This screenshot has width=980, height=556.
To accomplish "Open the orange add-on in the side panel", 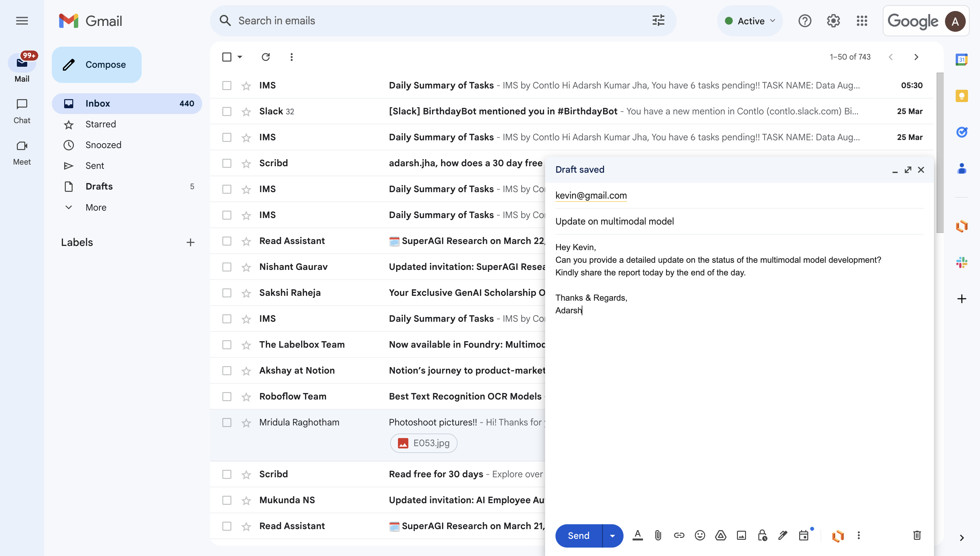I will click(961, 226).
